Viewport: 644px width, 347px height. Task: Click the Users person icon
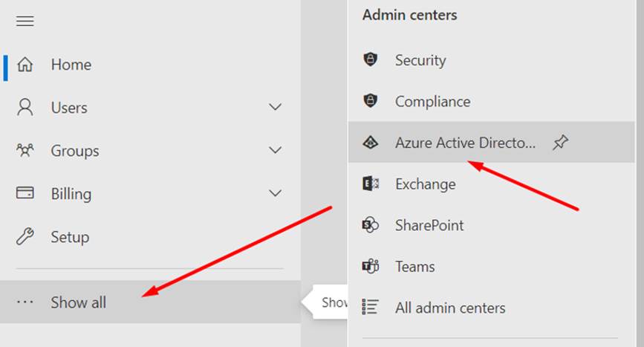[25, 108]
